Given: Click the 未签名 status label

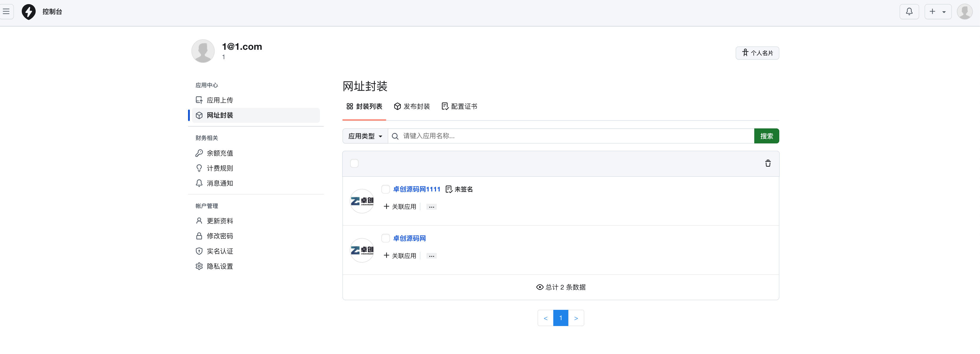Looking at the screenshot, I should (459, 189).
